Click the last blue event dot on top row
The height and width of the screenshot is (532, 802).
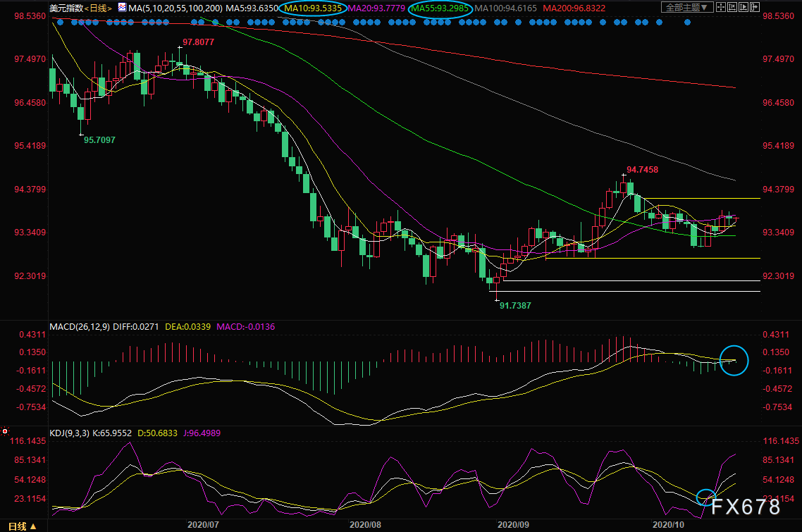coord(687,22)
